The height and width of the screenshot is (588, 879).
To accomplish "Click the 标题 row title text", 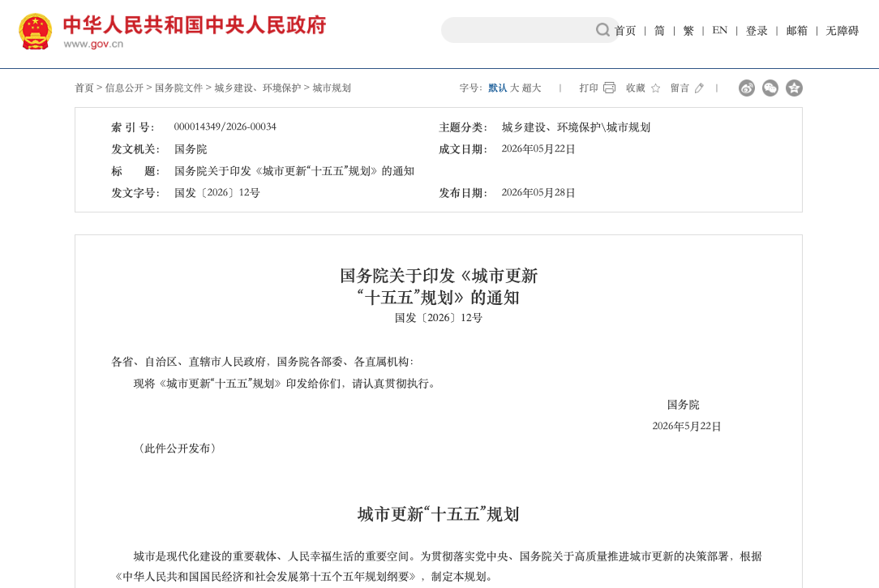I will (294, 171).
